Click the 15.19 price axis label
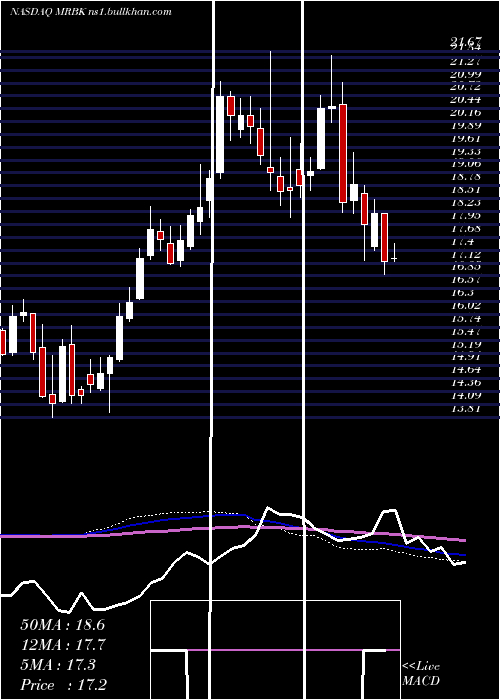 (x=466, y=344)
